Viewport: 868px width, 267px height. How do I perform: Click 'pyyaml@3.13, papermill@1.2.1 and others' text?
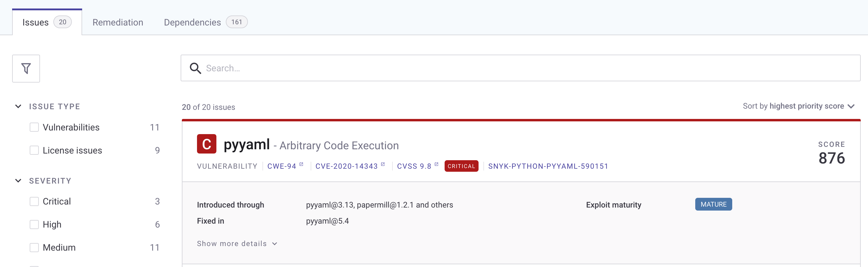pyautogui.click(x=379, y=205)
